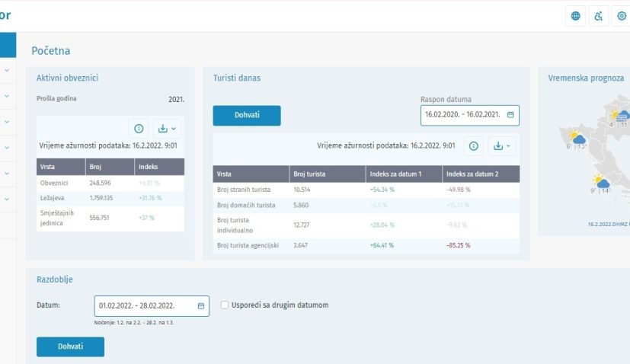The height and width of the screenshot is (364, 630).
Task: Open calendar icon in Razdoblje Datum field
Action: (201, 306)
